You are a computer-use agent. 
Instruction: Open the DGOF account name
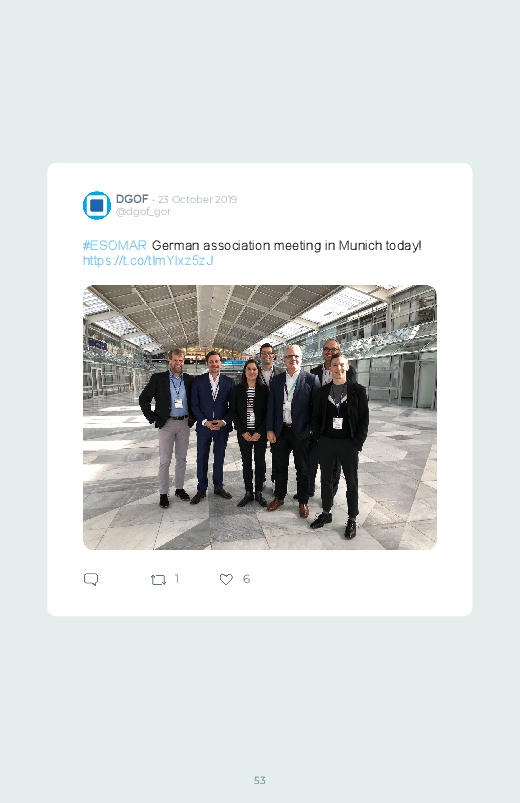click(132, 199)
